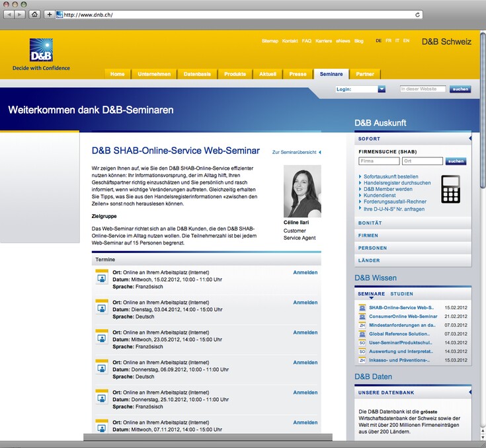Collapse the SOFORT section arrow
The width and height of the screenshot is (486, 448).
470,139
